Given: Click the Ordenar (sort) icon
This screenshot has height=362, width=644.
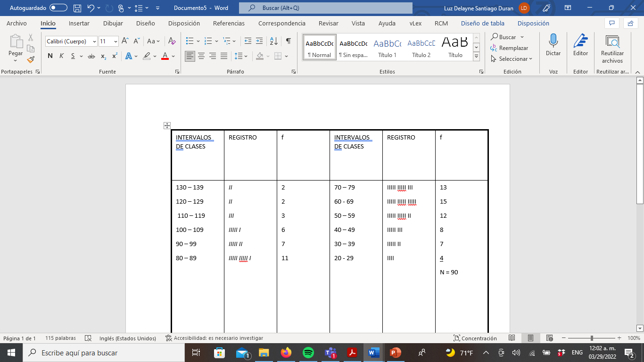Looking at the screenshot, I should coord(273,41).
